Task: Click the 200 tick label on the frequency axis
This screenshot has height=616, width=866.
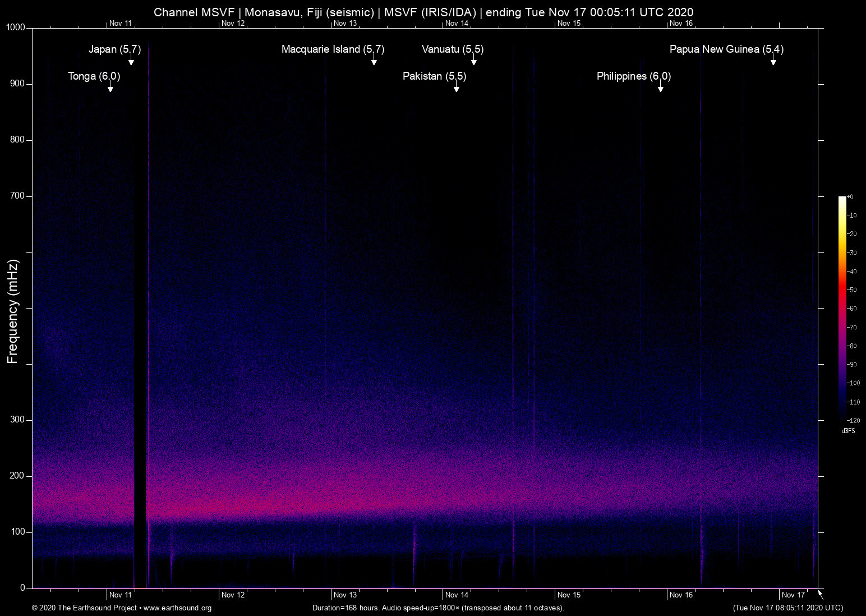Action: 17,476
